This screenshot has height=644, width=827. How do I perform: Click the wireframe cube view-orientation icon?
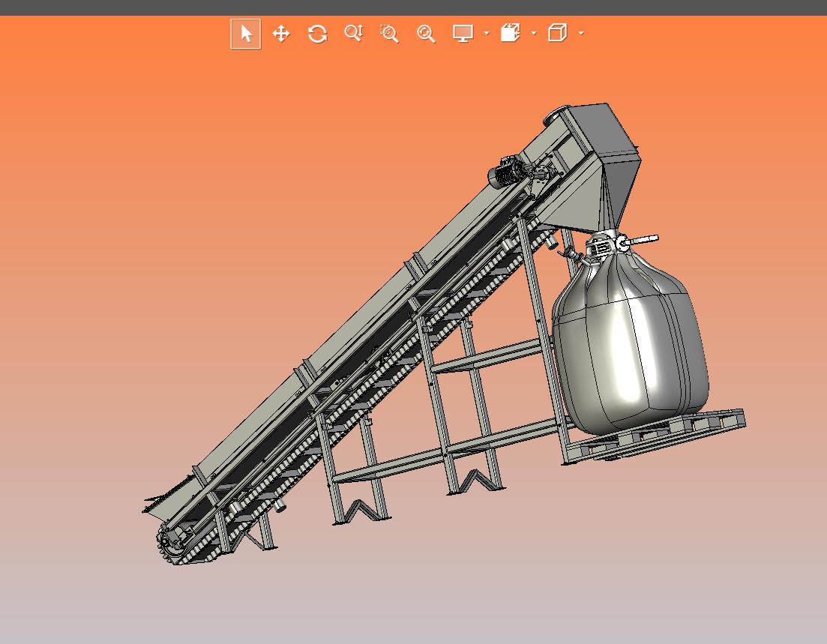[558, 33]
